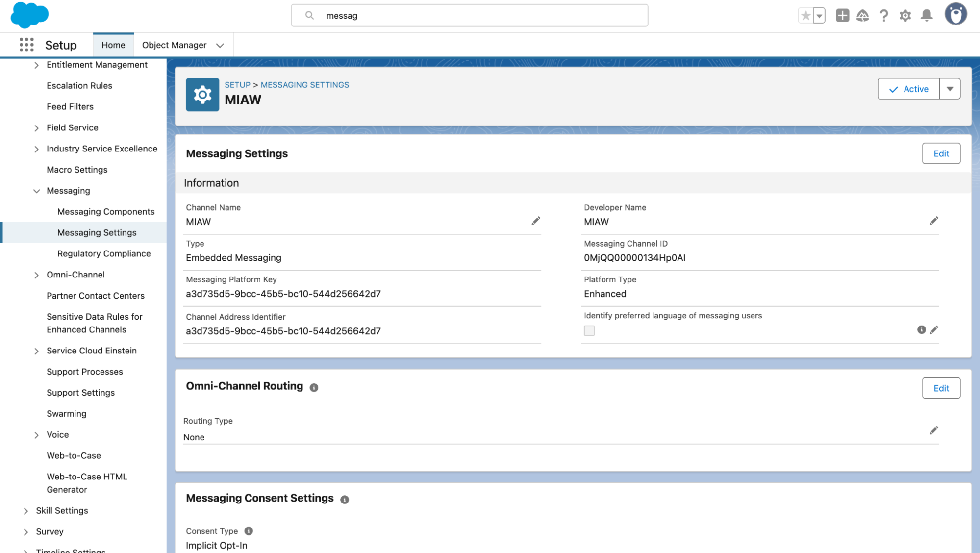Expand Field Service in sidebar
This screenshot has height=553, width=980.
(36, 128)
